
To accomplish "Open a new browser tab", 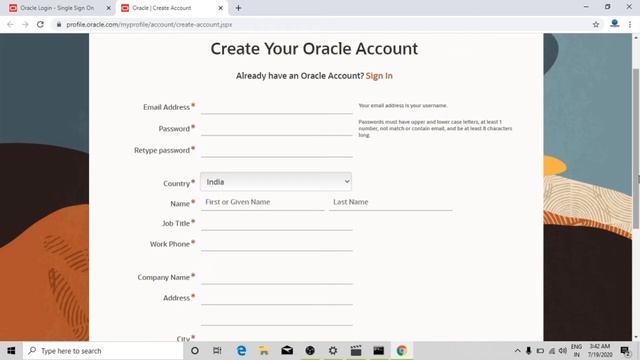I will (x=238, y=8).
